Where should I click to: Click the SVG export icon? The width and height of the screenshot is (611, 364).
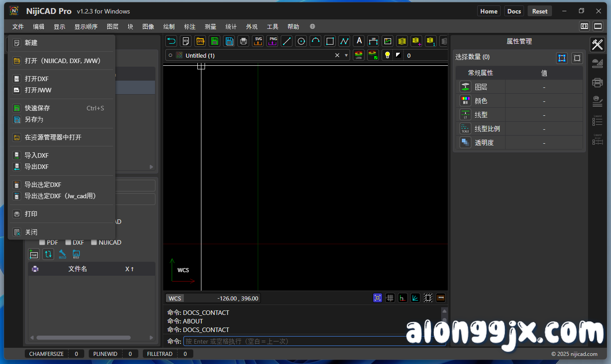[258, 41]
